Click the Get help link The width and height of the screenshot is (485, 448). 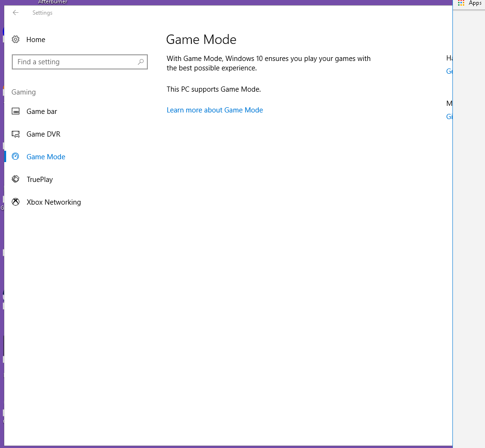[449, 71]
